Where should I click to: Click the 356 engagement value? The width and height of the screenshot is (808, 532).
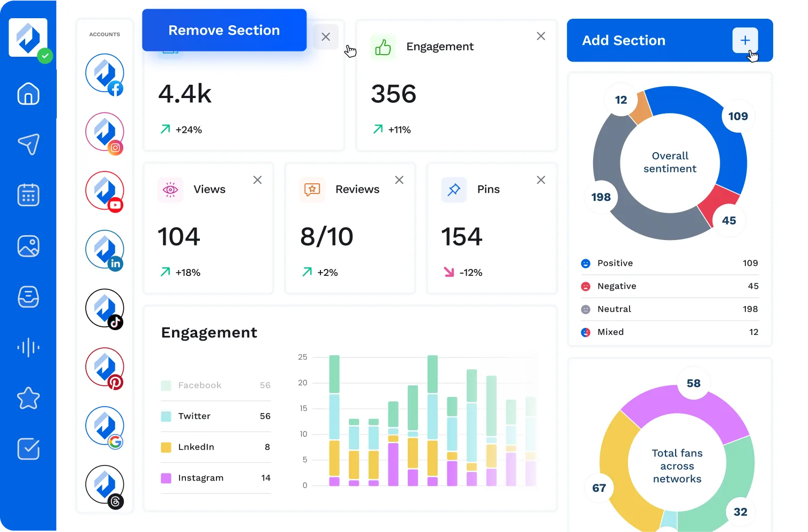[x=393, y=94]
